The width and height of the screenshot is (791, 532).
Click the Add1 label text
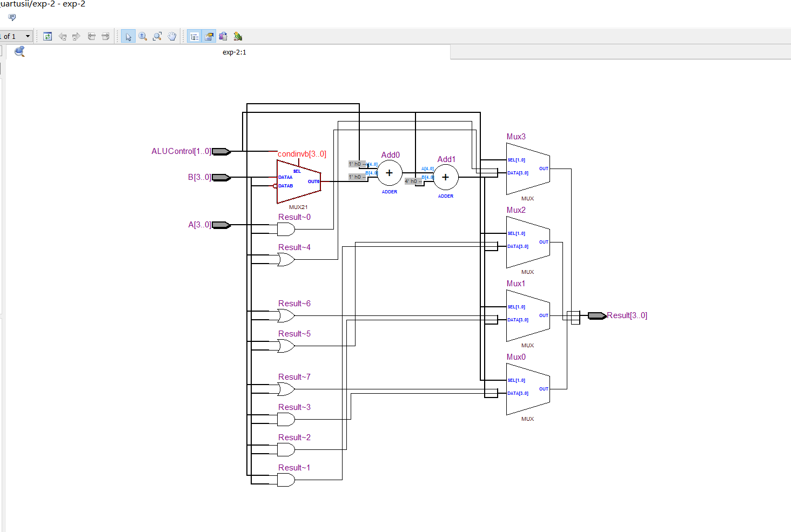click(x=446, y=159)
